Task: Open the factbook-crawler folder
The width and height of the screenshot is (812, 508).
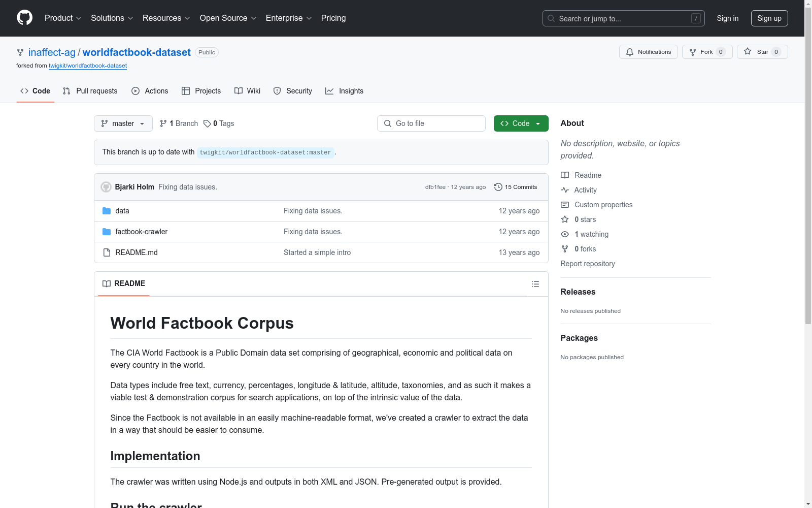Action: tap(142, 232)
